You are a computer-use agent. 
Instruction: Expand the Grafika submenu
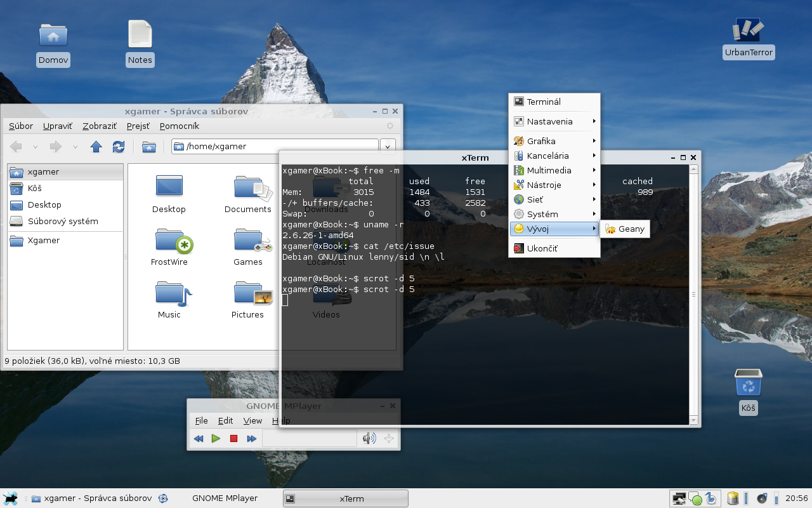tap(554, 141)
